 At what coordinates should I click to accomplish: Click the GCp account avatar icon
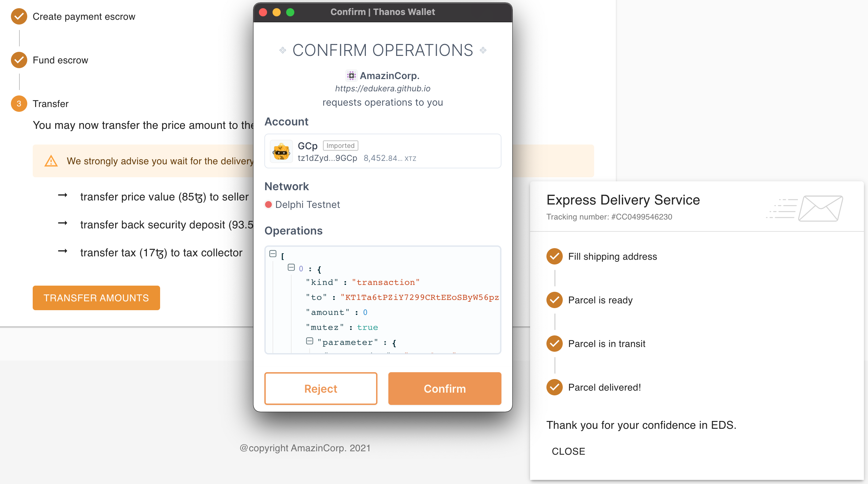point(281,151)
